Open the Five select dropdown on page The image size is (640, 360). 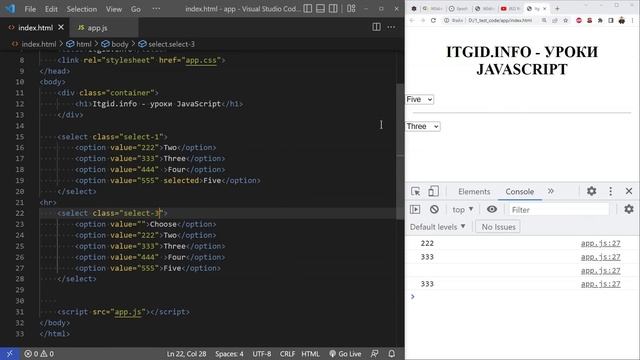click(x=420, y=99)
